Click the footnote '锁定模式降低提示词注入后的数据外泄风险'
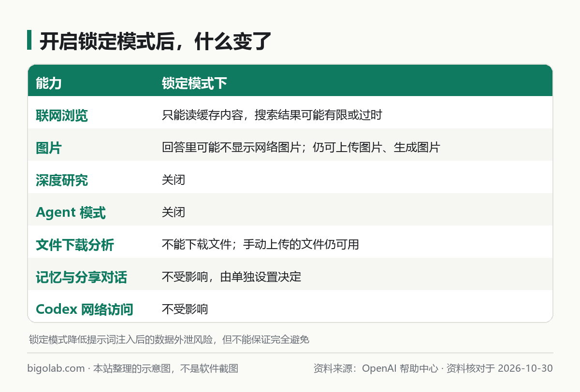This screenshot has height=392, width=580. (x=121, y=340)
